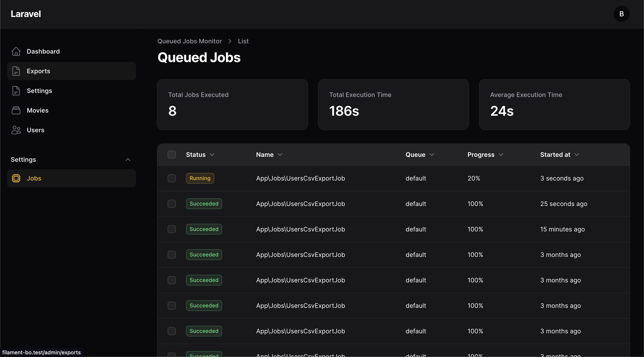Click the Laravel brand link

[x=26, y=14]
